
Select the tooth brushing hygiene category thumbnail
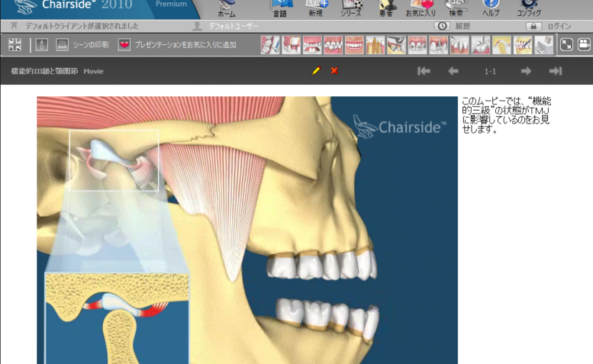pyautogui.click(x=270, y=45)
